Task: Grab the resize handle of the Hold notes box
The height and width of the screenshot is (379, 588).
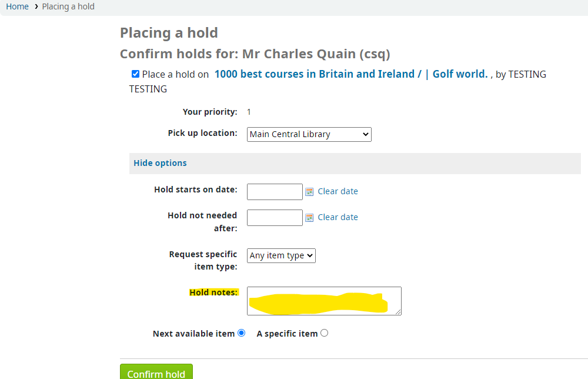Action: pos(398,312)
